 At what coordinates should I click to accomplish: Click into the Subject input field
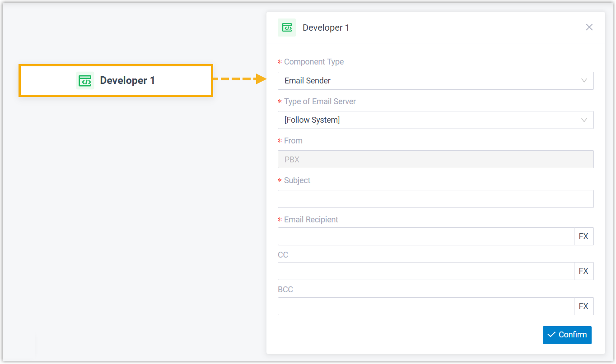[x=435, y=198]
